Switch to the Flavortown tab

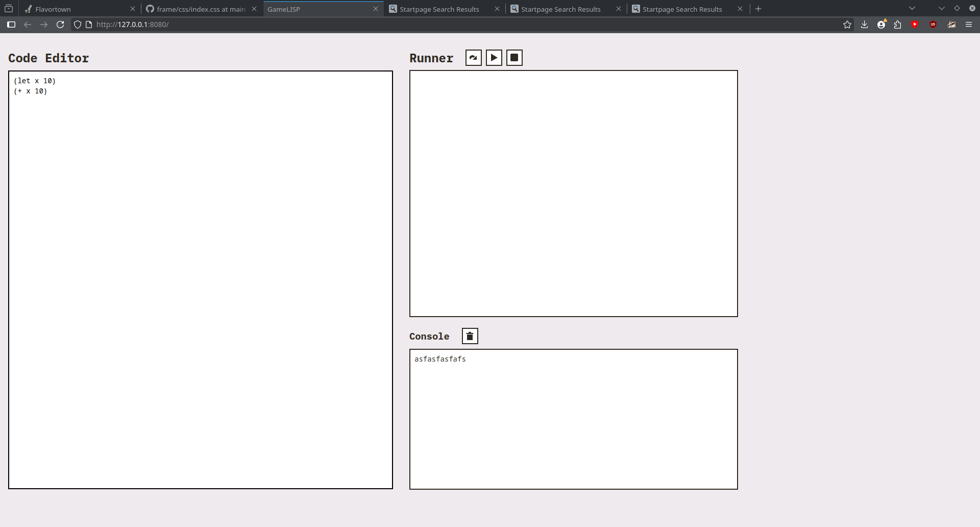click(x=77, y=9)
